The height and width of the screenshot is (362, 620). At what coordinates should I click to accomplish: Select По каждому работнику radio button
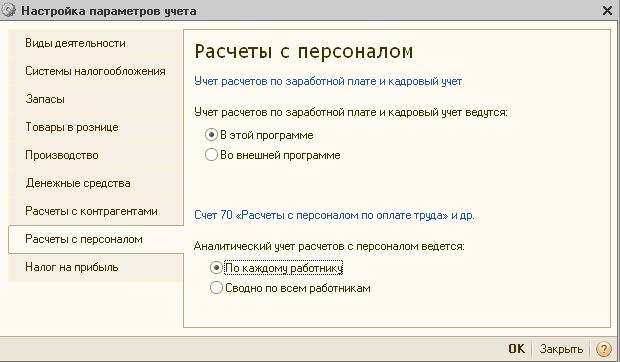click(216, 268)
